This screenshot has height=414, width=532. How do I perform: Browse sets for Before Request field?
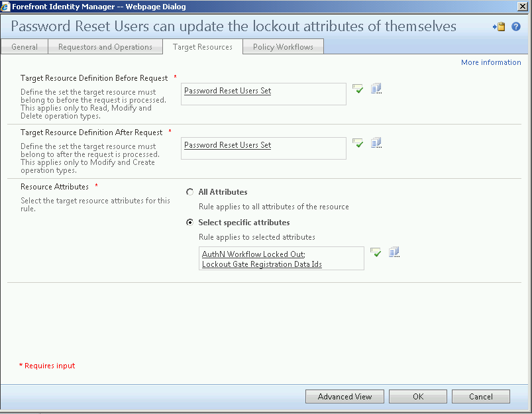(376, 89)
